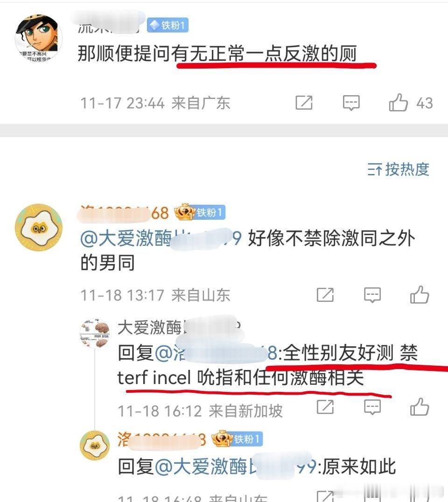Like the 新加坡 reply at 16:12
Image resolution: width=448 pixels, height=502 pixels.
[420, 407]
